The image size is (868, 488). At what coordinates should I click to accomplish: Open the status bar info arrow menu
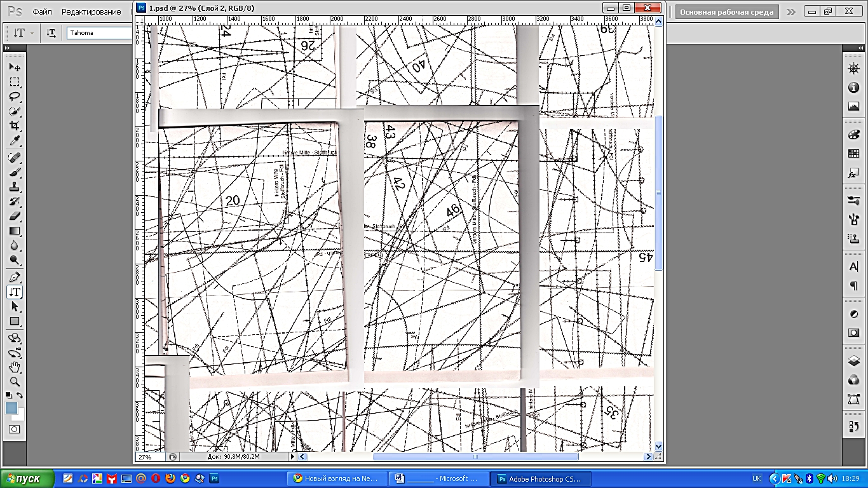(x=293, y=456)
